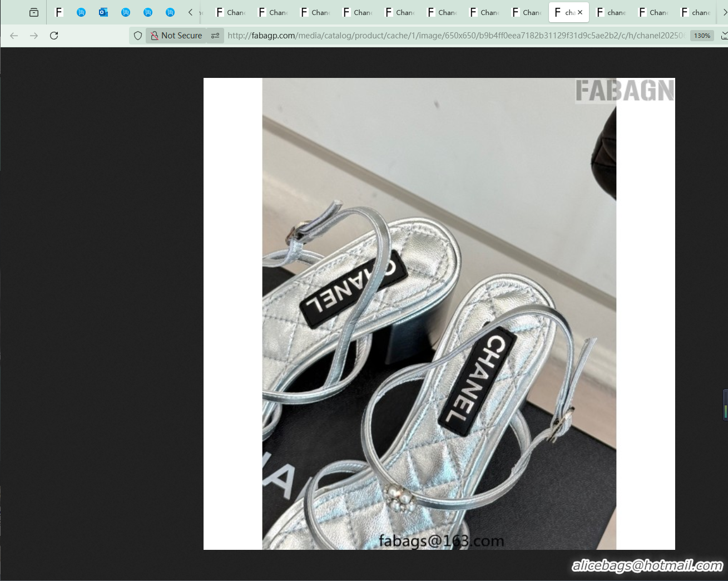
Task: Reset zoom via the 130% badge
Action: [x=702, y=36]
